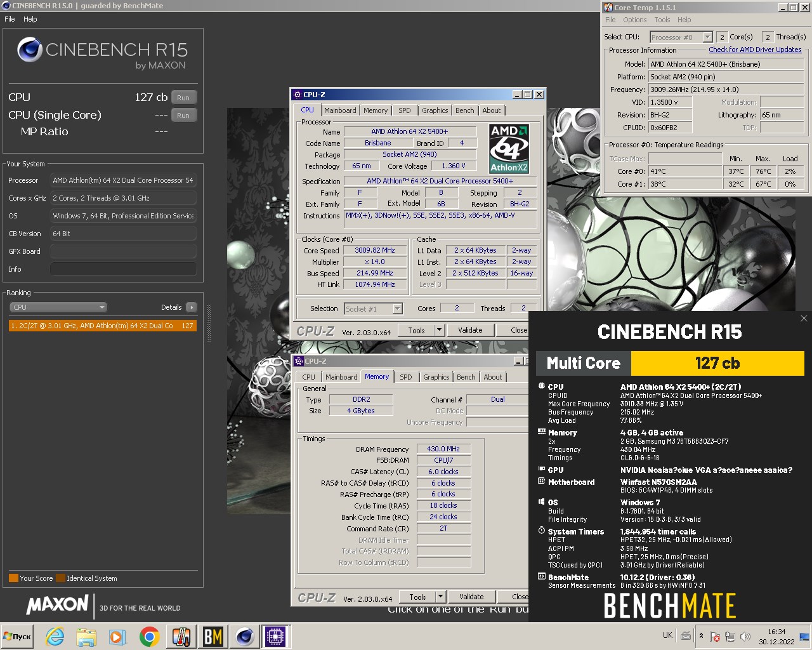Open the Help menu in Core Temp
812x650 pixels.
684,20
